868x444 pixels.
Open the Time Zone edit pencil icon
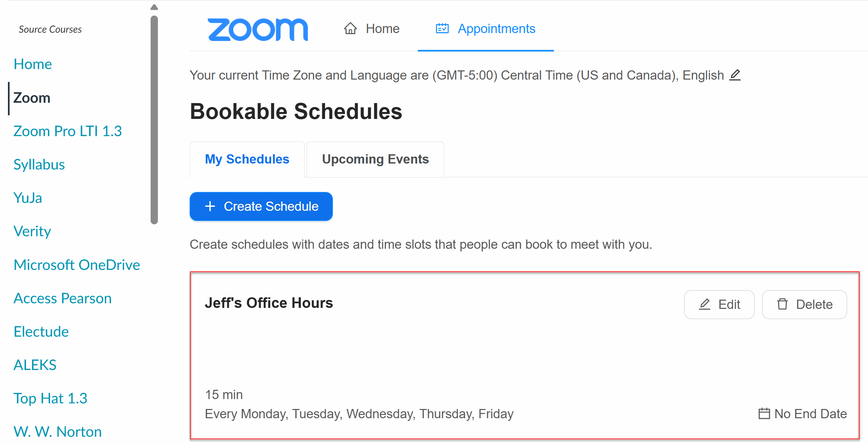(736, 75)
